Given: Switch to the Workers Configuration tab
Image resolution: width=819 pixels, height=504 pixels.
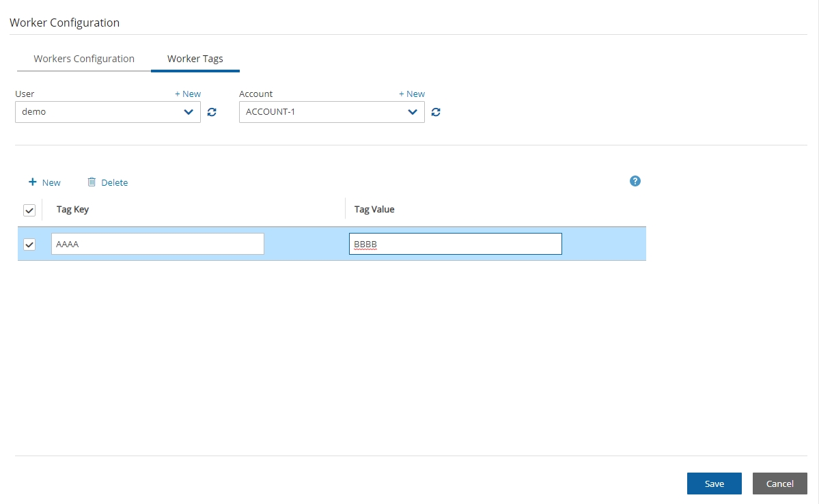Looking at the screenshot, I should 84,59.
